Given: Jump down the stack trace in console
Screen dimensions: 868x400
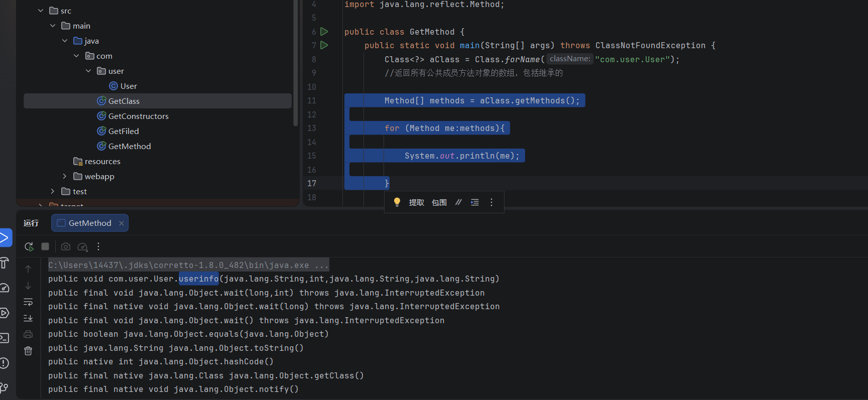Looking at the screenshot, I should (x=28, y=286).
